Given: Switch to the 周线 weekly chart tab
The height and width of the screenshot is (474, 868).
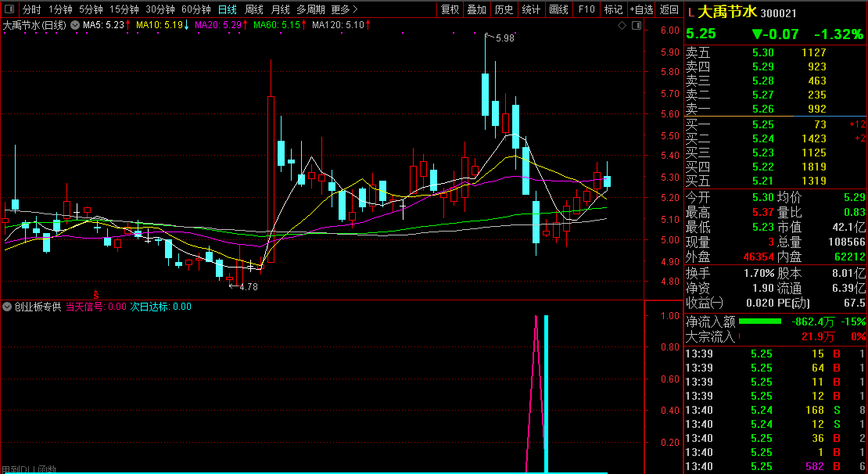Looking at the screenshot, I should (254, 9).
